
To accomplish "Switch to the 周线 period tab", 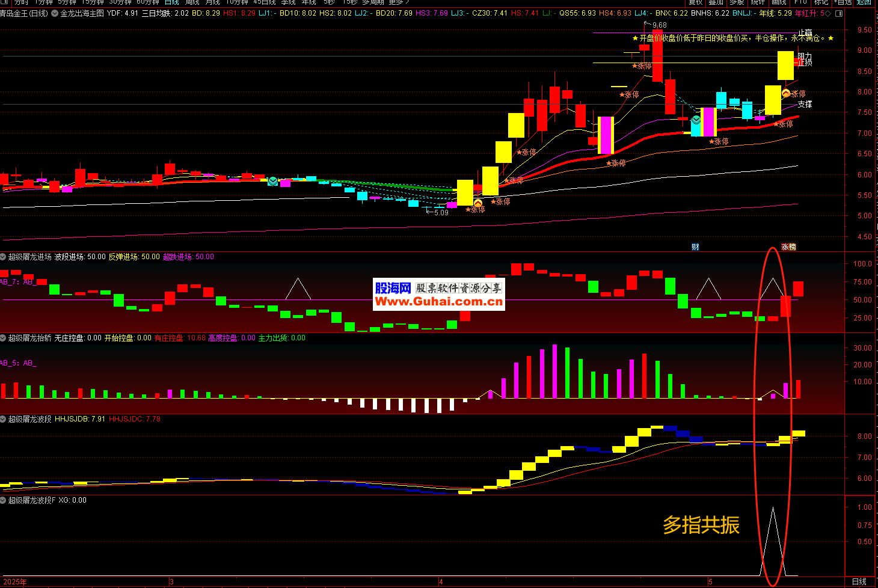I will 192,2.
